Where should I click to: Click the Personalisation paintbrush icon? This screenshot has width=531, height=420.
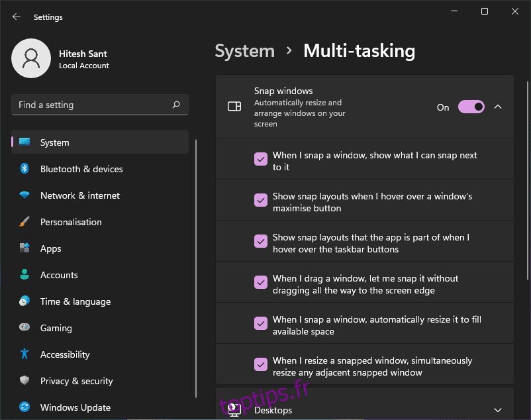coord(24,222)
